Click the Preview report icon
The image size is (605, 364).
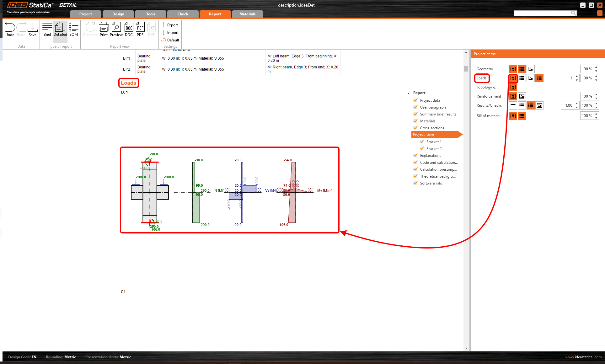116,29
